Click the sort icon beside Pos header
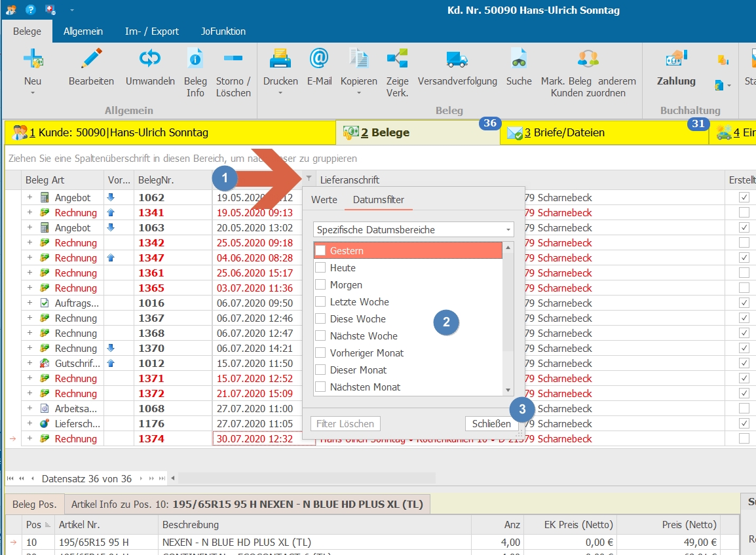Screen dimensions: 756x555 (47, 525)
